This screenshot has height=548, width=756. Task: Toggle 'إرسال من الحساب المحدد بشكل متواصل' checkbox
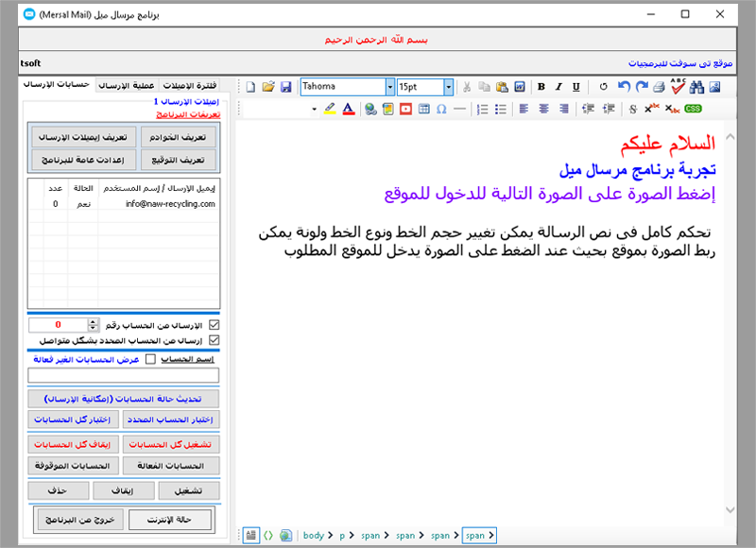pos(215,341)
